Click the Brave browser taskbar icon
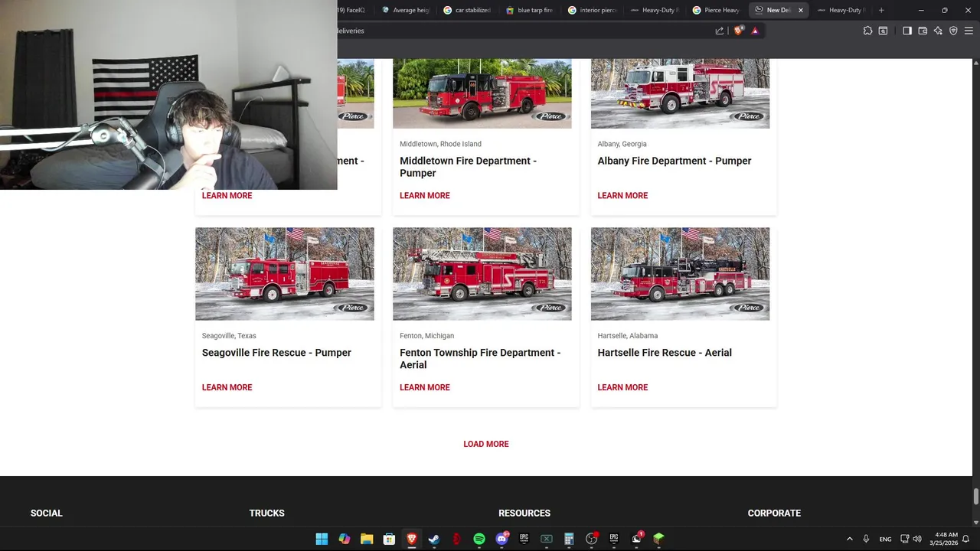Viewport: 980px width, 551px height. [x=412, y=539]
